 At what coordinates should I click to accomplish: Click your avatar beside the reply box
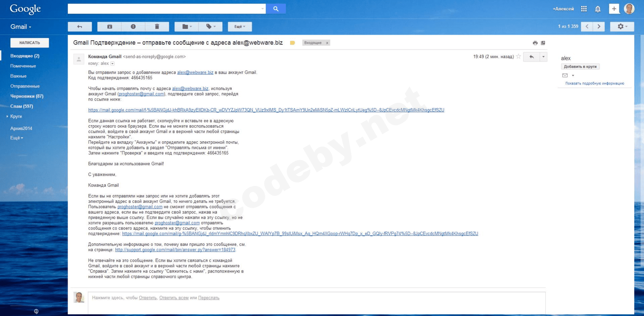[x=79, y=297]
